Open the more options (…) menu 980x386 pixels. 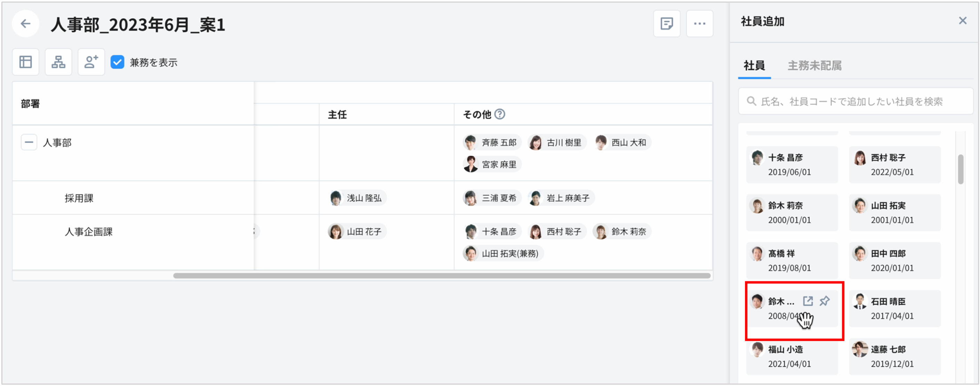tap(699, 24)
